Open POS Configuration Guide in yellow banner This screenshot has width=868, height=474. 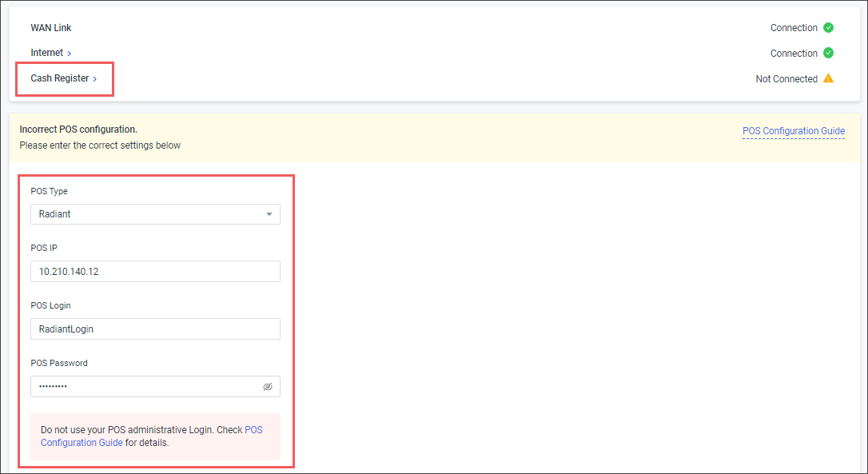pos(793,131)
